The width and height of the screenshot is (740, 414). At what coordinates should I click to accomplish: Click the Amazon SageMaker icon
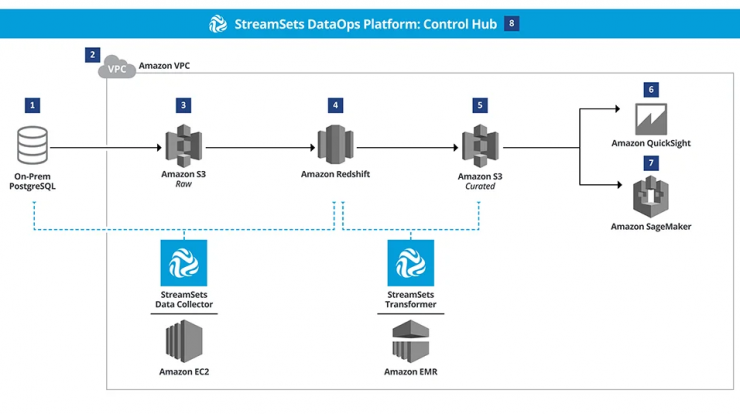(x=651, y=196)
